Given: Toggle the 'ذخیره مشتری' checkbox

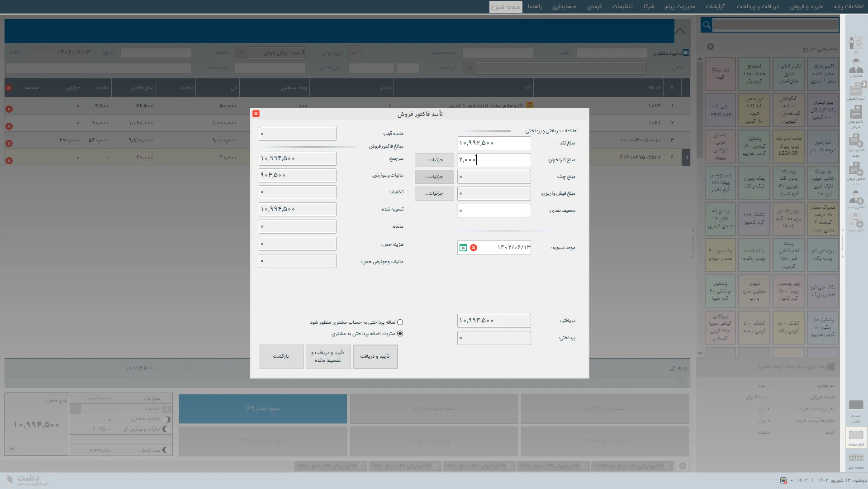Looking at the screenshot, I should (686, 53).
